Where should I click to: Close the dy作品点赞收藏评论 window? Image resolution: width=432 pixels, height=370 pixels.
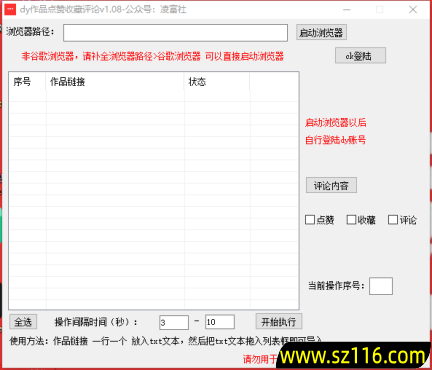coord(413,10)
